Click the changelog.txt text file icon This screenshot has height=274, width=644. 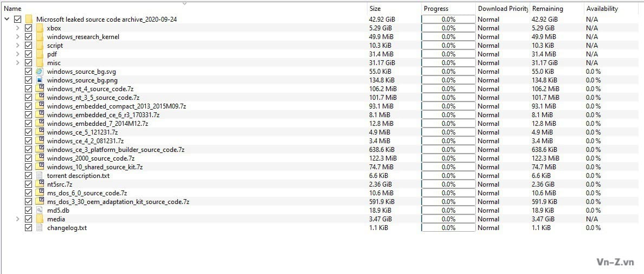[x=40, y=227]
